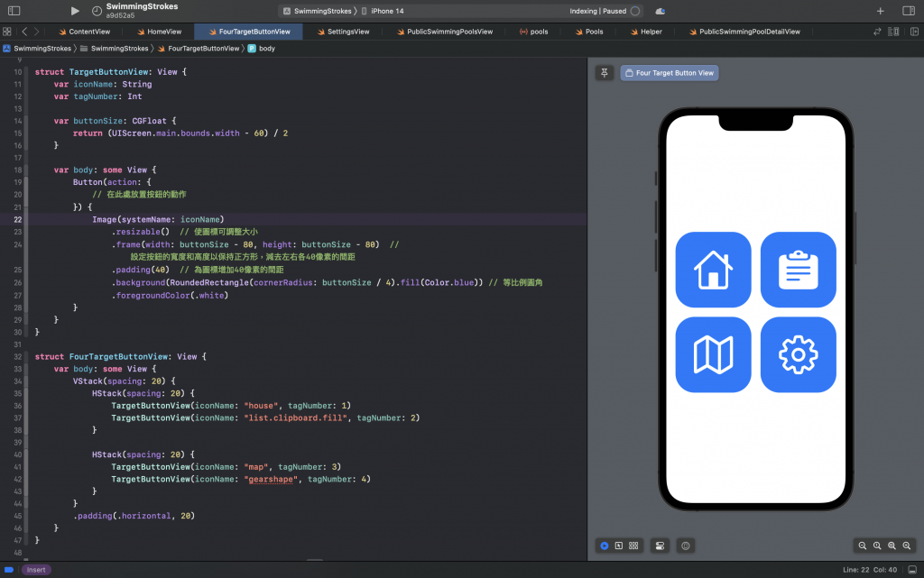
Task: Open the PublicSwimmingPoolsView tab
Action: click(x=444, y=32)
